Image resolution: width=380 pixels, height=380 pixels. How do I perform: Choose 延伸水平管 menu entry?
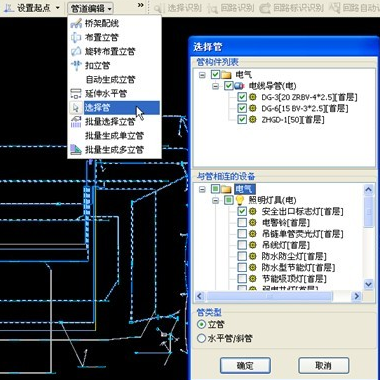click(114, 93)
